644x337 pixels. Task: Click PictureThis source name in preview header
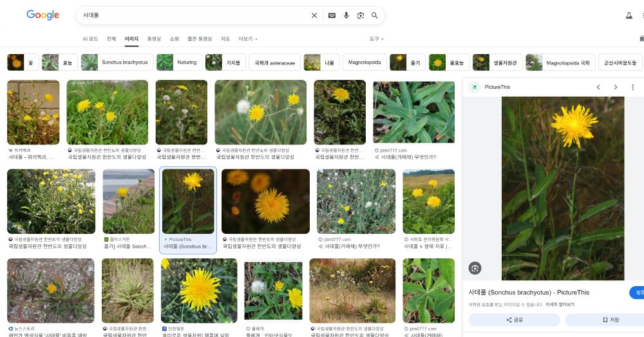[497, 87]
